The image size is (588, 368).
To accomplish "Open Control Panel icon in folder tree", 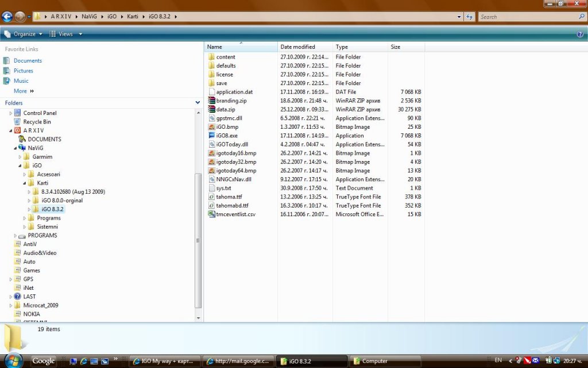I will [17, 113].
